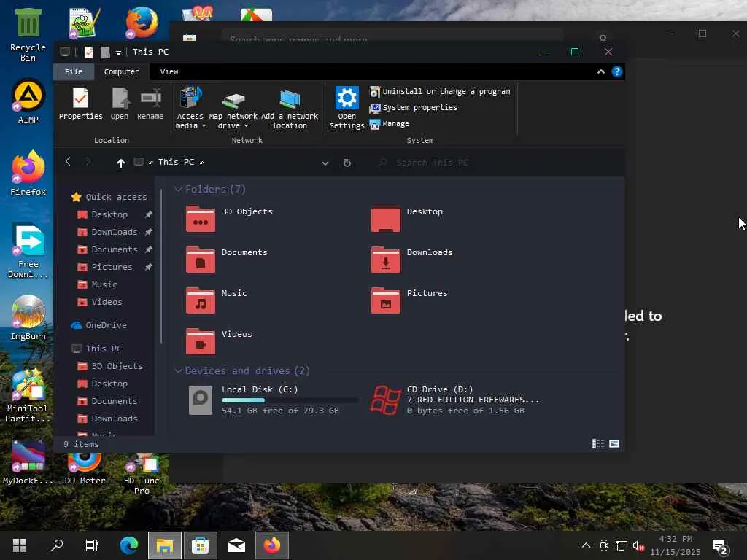Open the ImgBurn desktop shortcut
This screenshot has width=747, height=560.
pyautogui.click(x=28, y=318)
